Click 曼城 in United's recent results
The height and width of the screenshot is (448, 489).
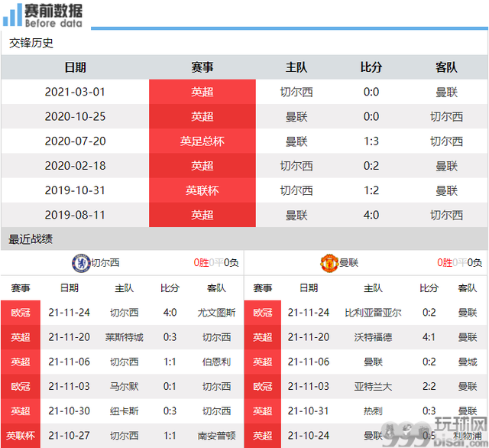(468, 362)
